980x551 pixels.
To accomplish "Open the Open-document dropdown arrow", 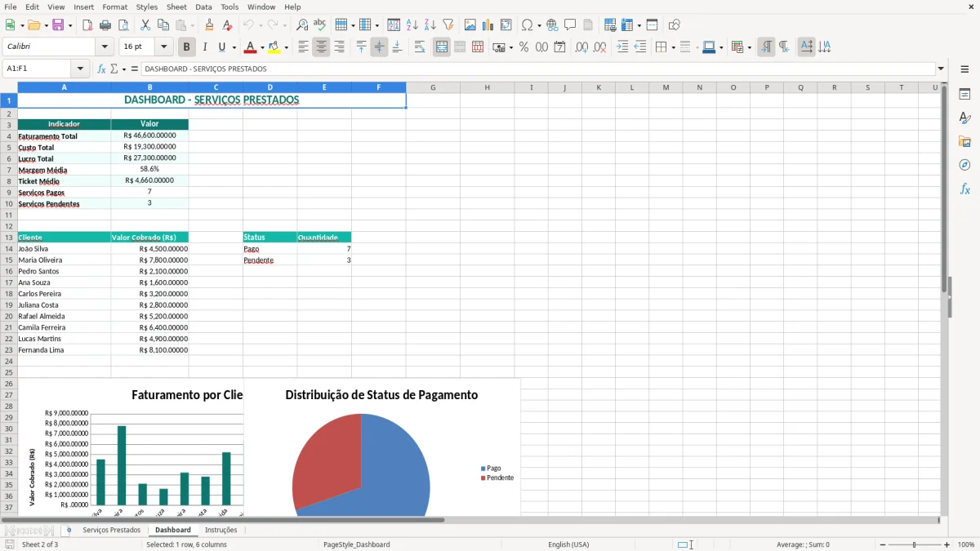I will point(47,25).
